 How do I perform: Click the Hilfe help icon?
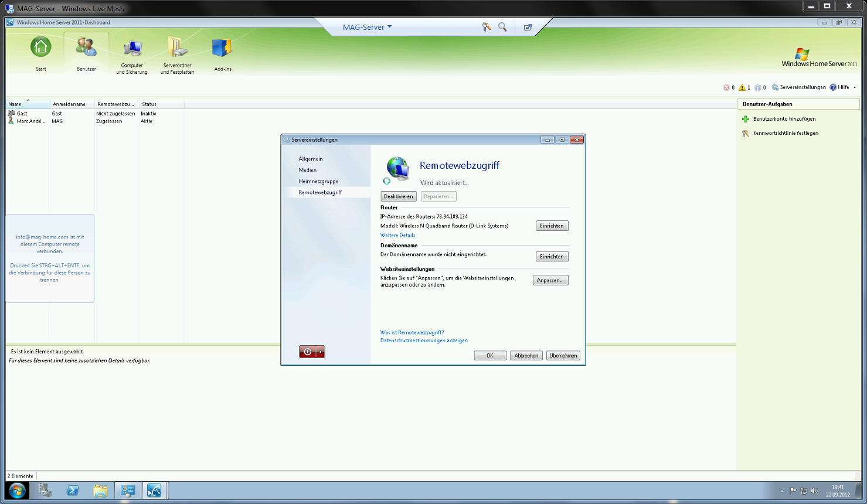click(x=833, y=87)
